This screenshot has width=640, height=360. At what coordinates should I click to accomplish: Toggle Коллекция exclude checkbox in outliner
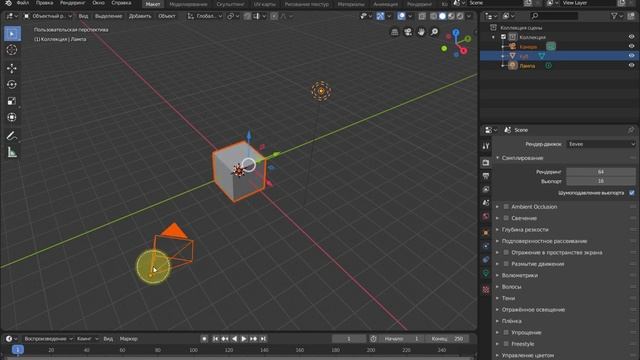[503, 37]
